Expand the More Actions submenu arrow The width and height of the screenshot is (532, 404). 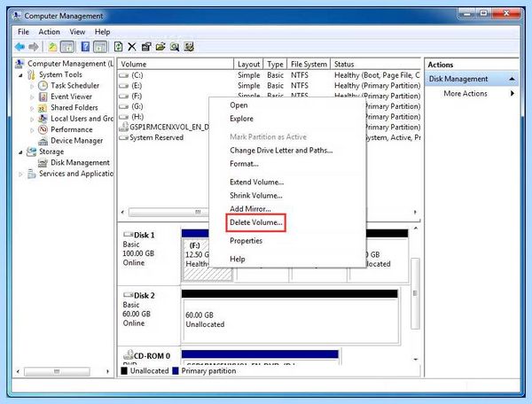(x=512, y=94)
